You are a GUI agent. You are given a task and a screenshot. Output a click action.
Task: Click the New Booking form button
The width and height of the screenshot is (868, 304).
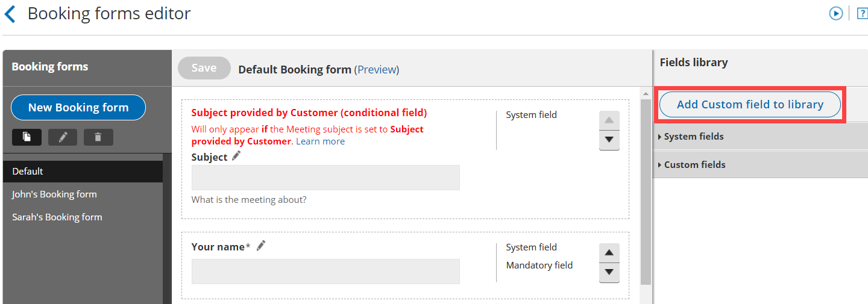click(x=78, y=108)
